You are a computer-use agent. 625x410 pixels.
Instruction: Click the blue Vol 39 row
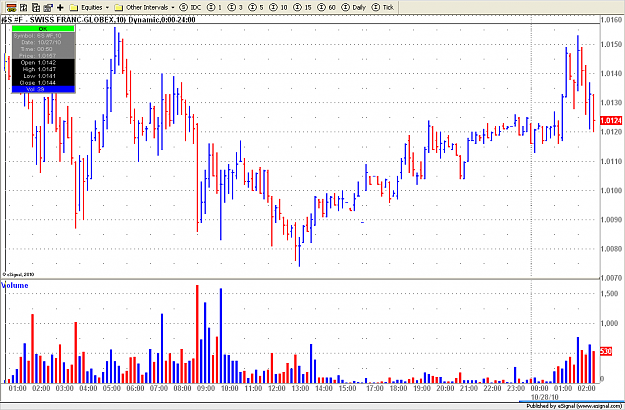pyautogui.click(x=43, y=89)
